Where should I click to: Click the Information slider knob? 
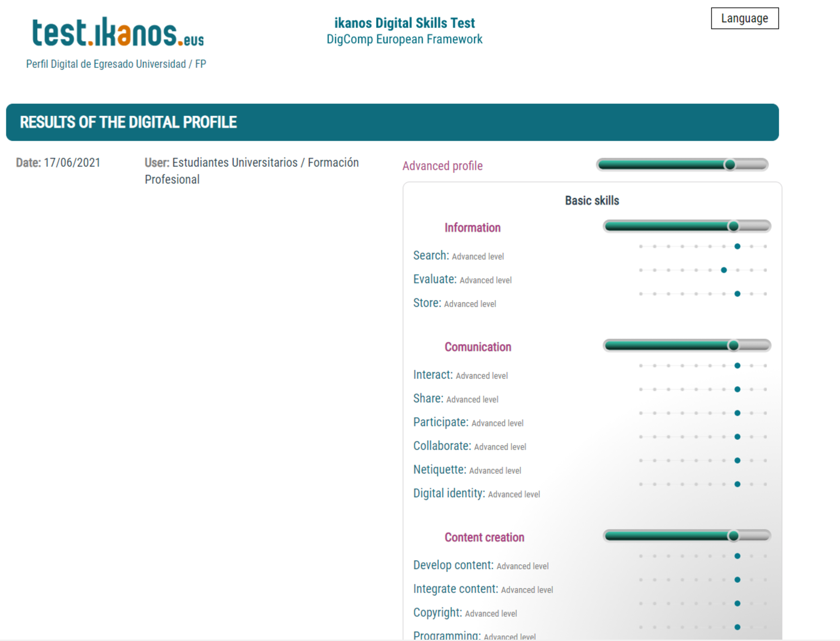tap(733, 226)
